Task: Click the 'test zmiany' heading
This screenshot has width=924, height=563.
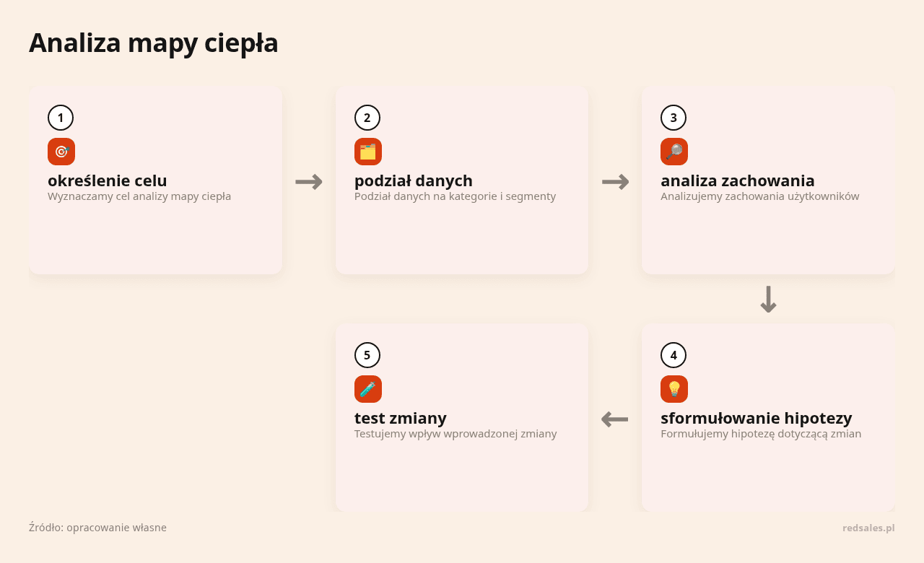Action: [x=401, y=418]
